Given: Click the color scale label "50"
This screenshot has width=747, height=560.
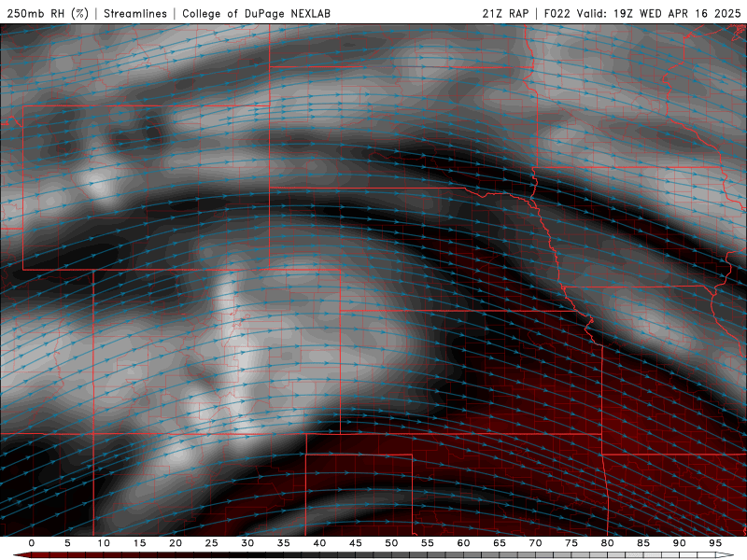Looking at the screenshot, I should point(391,543).
